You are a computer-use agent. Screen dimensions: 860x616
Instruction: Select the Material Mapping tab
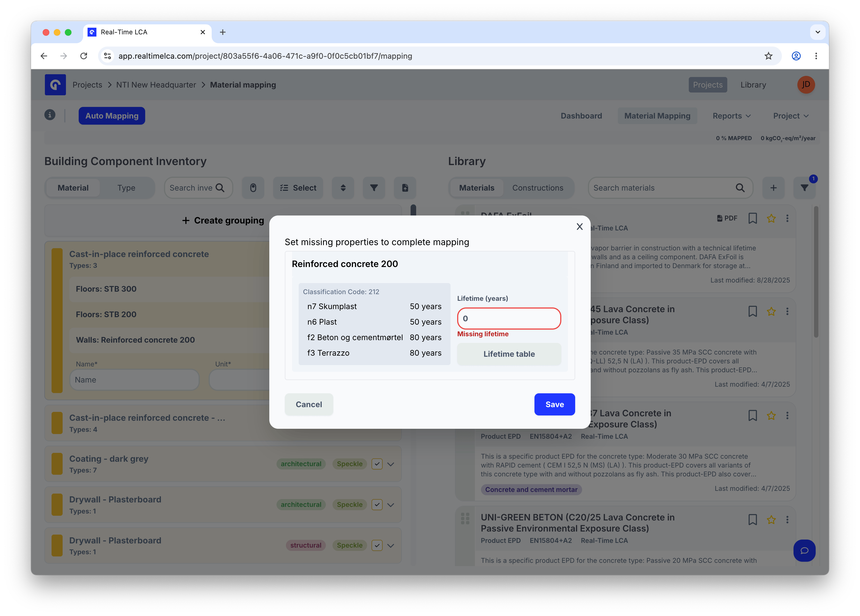click(x=657, y=116)
